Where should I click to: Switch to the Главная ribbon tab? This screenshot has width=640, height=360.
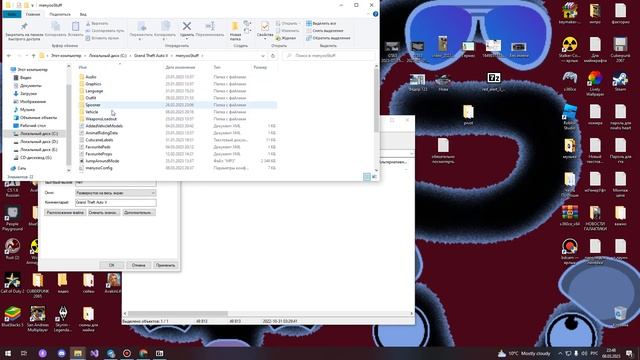pyautogui.click(x=33, y=14)
